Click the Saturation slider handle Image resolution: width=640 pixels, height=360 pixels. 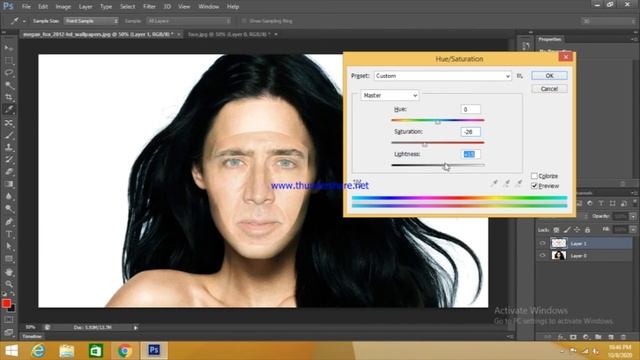424,144
